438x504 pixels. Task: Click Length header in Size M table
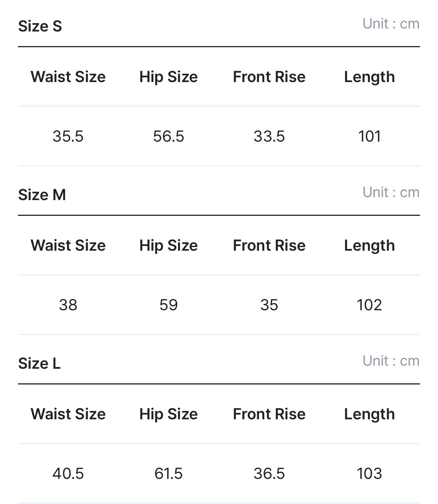tap(369, 245)
